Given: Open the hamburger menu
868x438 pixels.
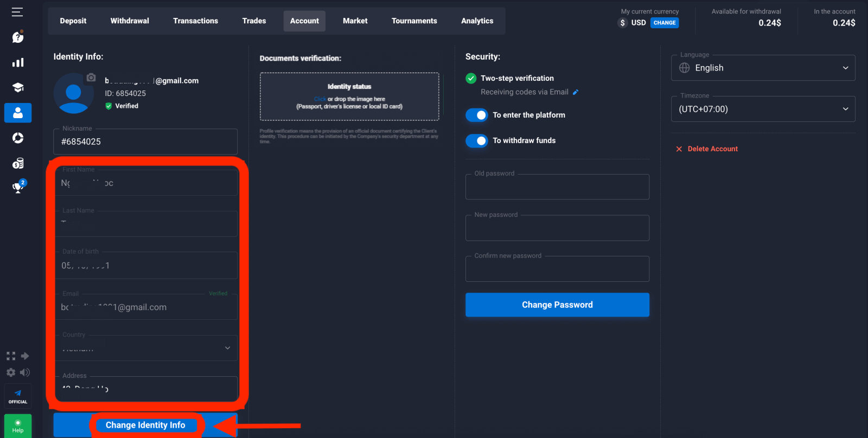Looking at the screenshot, I should click(x=17, y=12).
